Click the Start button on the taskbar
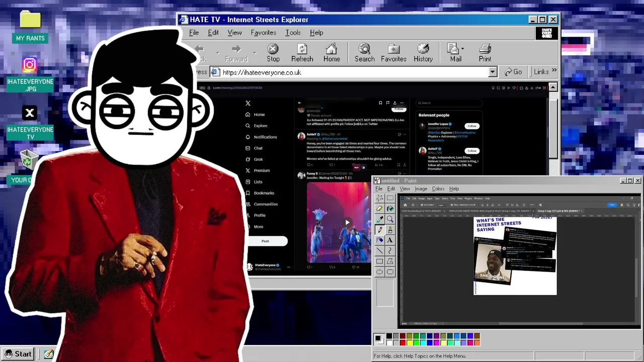The height and width of the screenshot is (362, 644). tap(18, 354)
